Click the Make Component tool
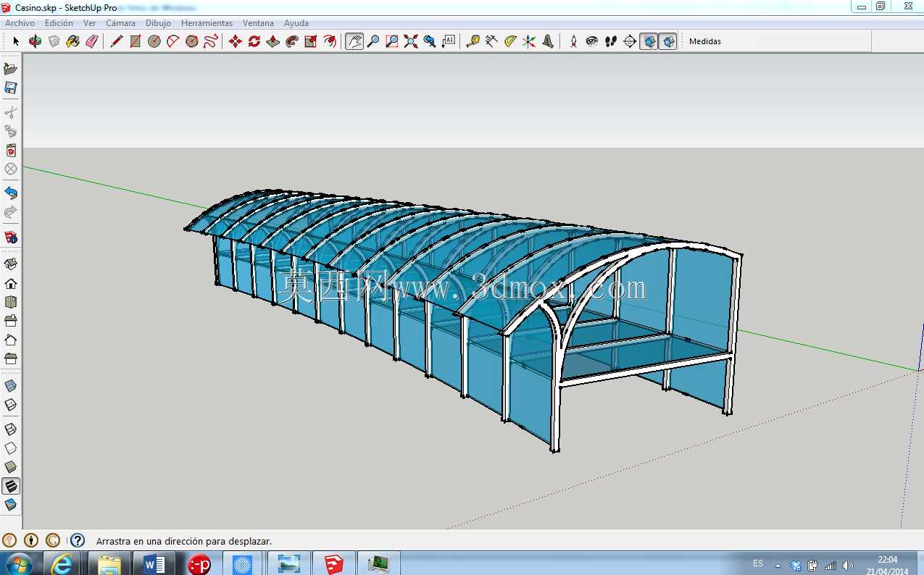Image resolution: width=924 pixels, height=575 pixels. [54, 41]
